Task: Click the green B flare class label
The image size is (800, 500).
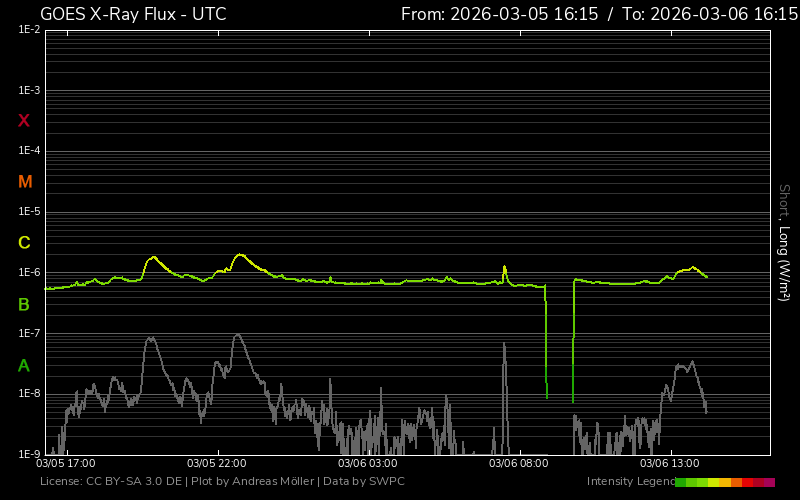Action: pyautogui.click(x=24, y=304)
